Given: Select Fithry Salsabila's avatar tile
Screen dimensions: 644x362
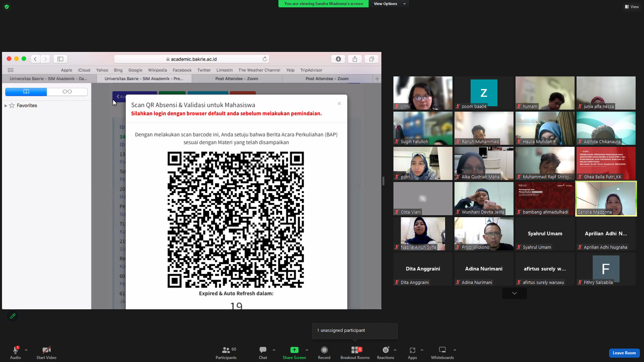Looking at the screenshot, I should (x=606, y=269).
